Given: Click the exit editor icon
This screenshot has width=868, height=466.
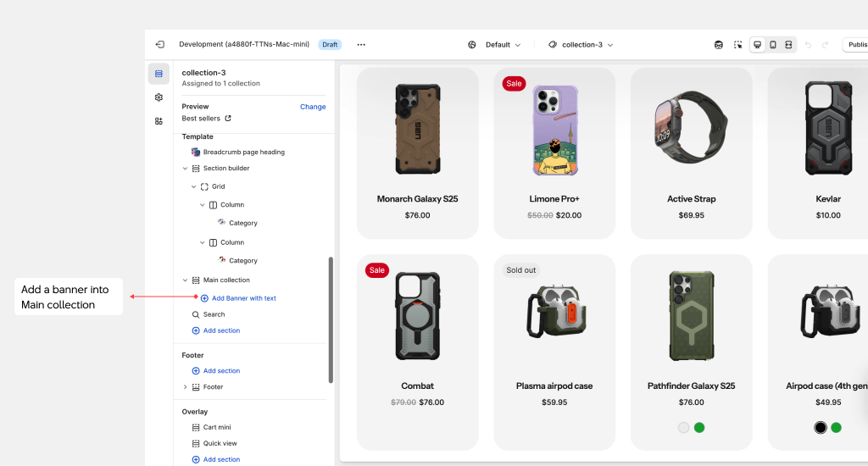Looking at the screenshot, I should pos(159,45).
